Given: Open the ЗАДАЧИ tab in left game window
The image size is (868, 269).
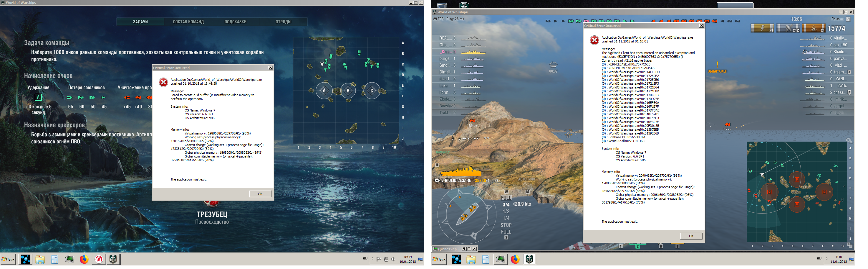Looking at the screenshot, I should click(140, 22).
